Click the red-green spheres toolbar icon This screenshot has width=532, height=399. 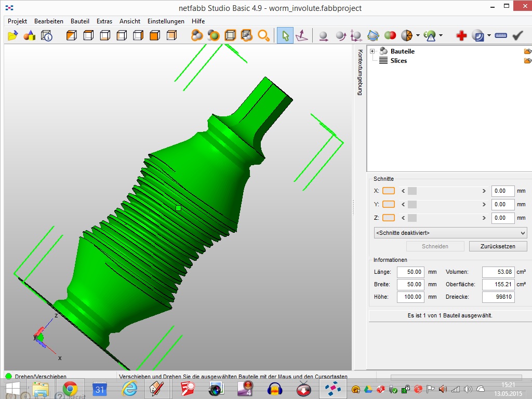[x=390, y=35]
